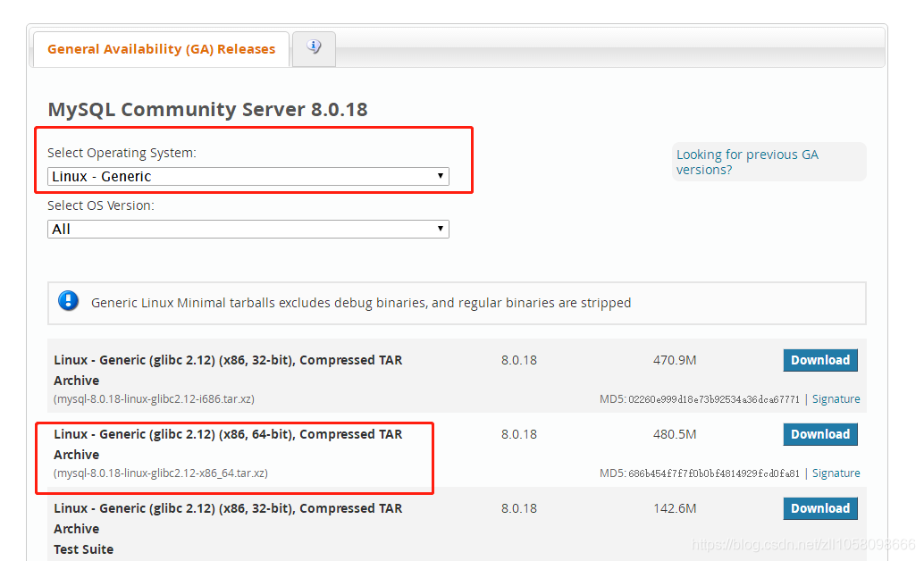
Task: Download the 142.6M Test Suite archive
Action: pyautogui.click(x=820, y=508)
